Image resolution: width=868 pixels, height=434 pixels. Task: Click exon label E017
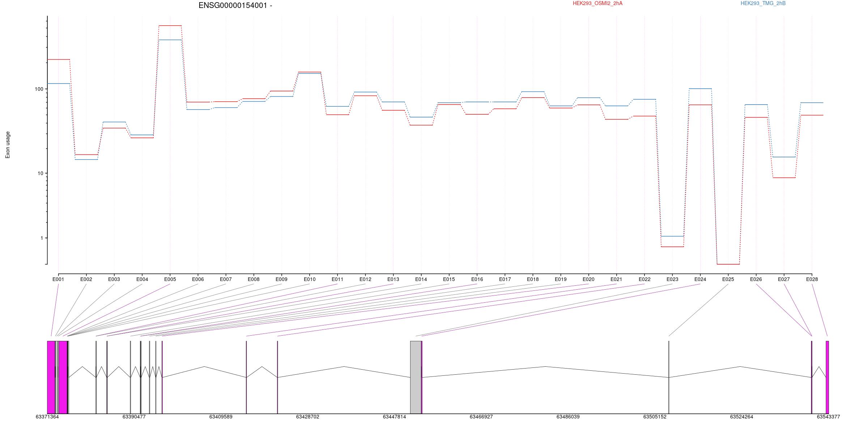505,279
